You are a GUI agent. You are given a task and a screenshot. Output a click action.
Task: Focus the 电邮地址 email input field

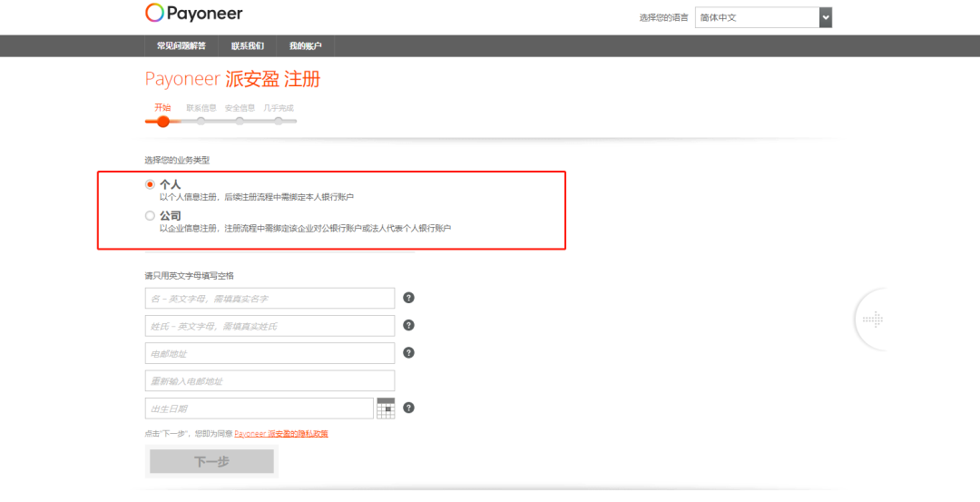point(269,353)
